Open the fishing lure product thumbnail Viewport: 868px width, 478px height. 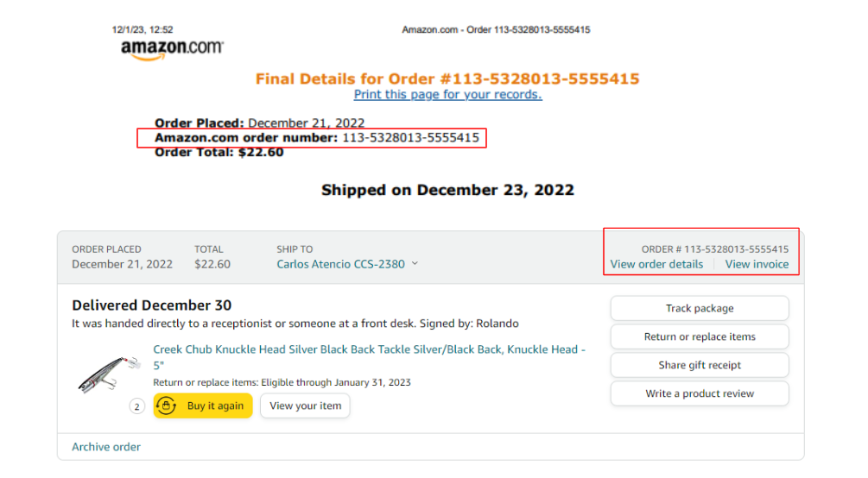[x=105, y=373]
